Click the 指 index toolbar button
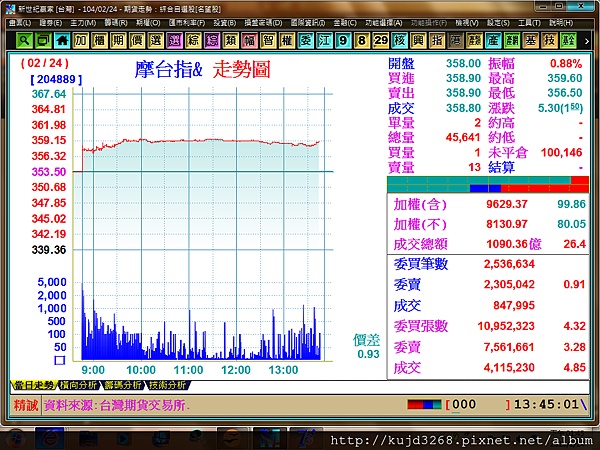The width and height of the screenshot is (600, 450). (x=437, y=40)
